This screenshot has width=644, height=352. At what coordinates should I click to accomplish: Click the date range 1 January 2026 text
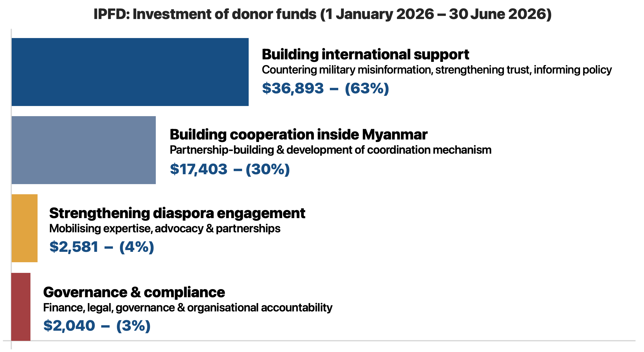click(x=380, y=14)
